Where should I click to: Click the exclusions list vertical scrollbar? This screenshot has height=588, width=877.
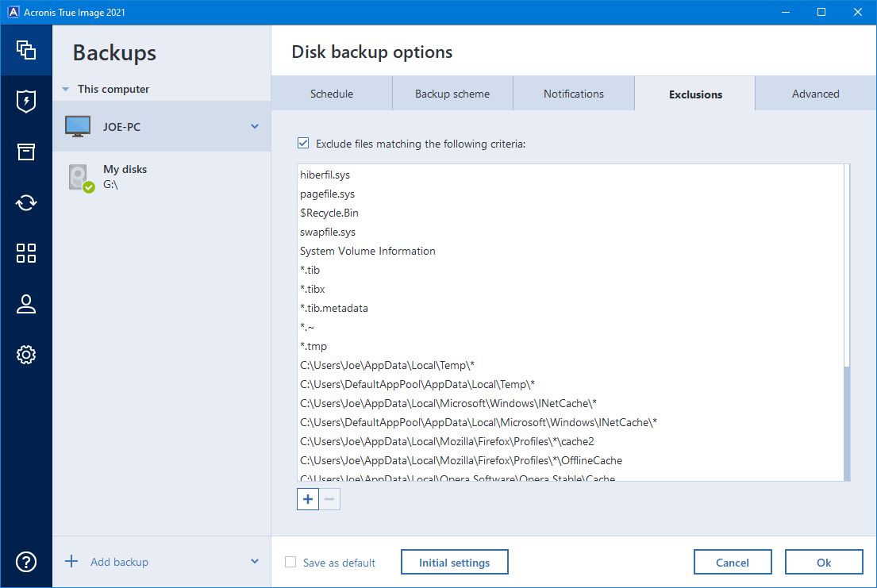(847, 322)
